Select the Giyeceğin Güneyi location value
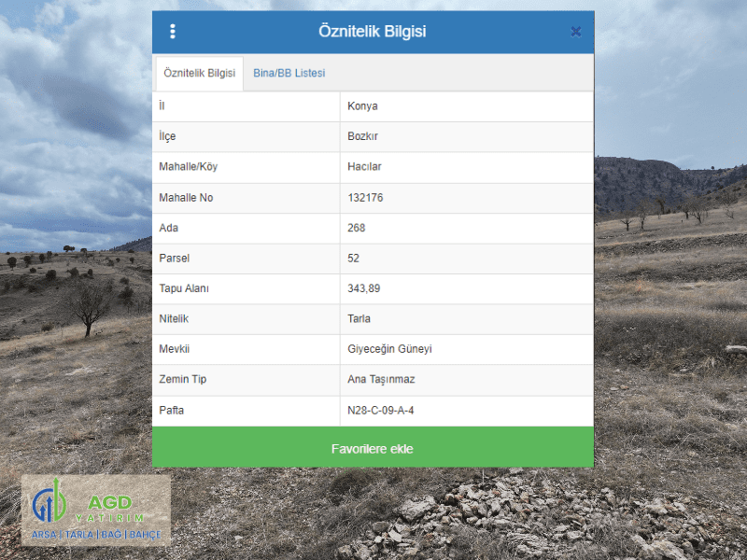 [389, 349]
